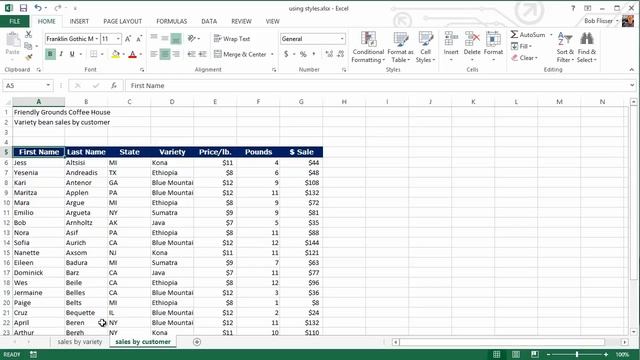Viewport: 640px width, 360px height.
Task: Switch to PAGE LAYOUT tab
Action: click(x=122, y=21)
